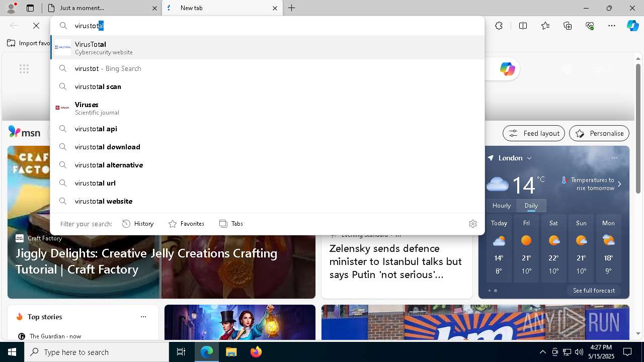Open the Collections icon
This screenshot has height=362, width=644.
[568, 26]
